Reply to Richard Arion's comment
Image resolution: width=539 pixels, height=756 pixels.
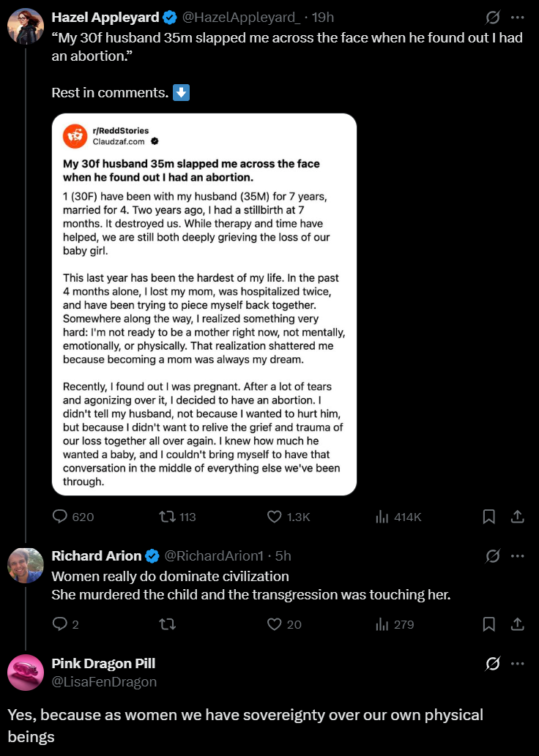tap(60, 624)
